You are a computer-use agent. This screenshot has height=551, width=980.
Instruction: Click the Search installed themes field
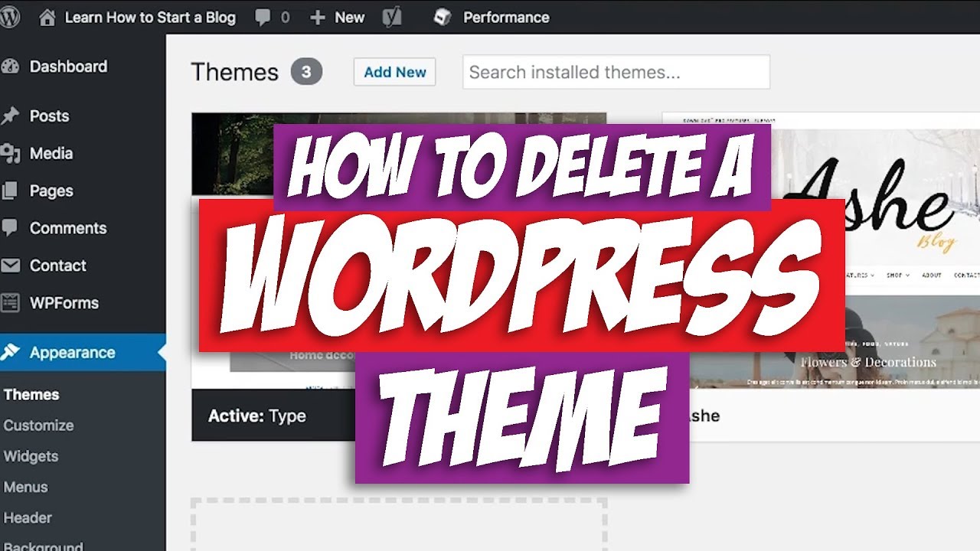pyautogui.click(x=616, y=72)
